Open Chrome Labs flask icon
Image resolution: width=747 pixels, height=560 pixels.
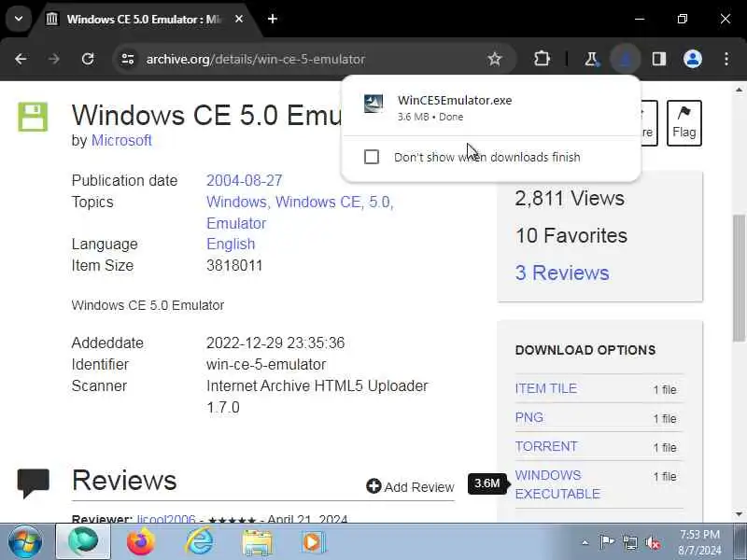tap(591, 59)
